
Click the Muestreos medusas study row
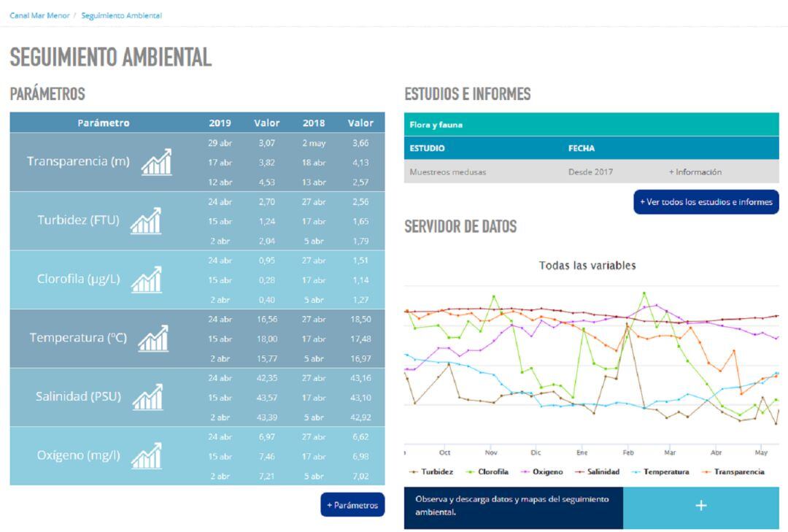448,172
